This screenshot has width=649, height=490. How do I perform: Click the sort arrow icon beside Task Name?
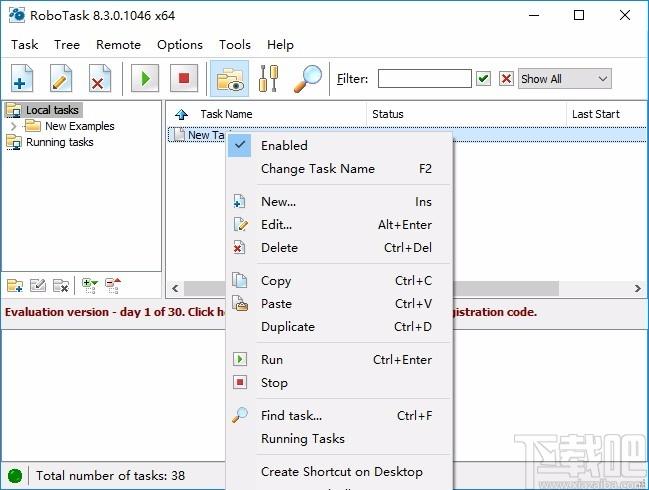click(x=181, y=114)
